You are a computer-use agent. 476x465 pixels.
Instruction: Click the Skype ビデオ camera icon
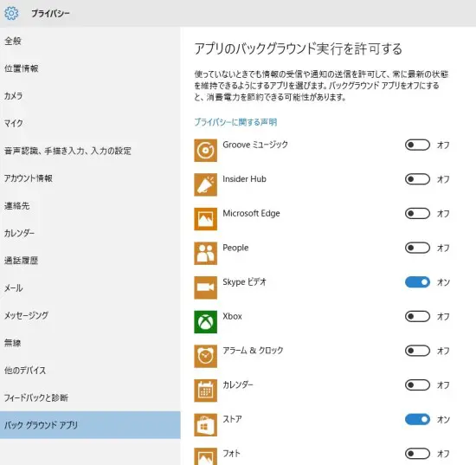pyautogui.click(x=205, y=287)
